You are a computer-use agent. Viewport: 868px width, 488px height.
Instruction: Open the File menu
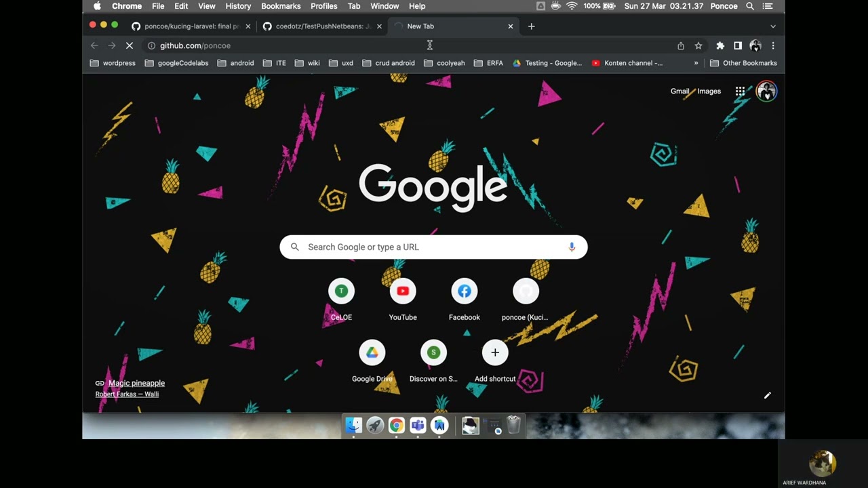click(x=158, y=6)
